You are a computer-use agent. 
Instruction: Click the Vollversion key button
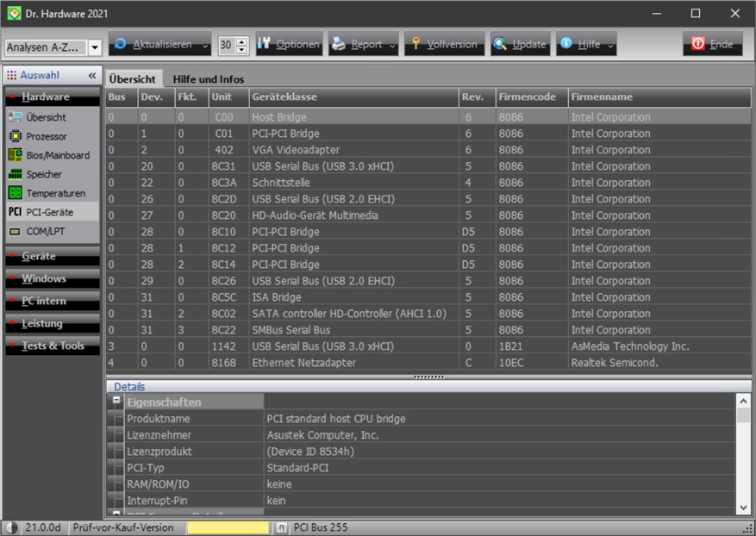(x=443, y=44)
